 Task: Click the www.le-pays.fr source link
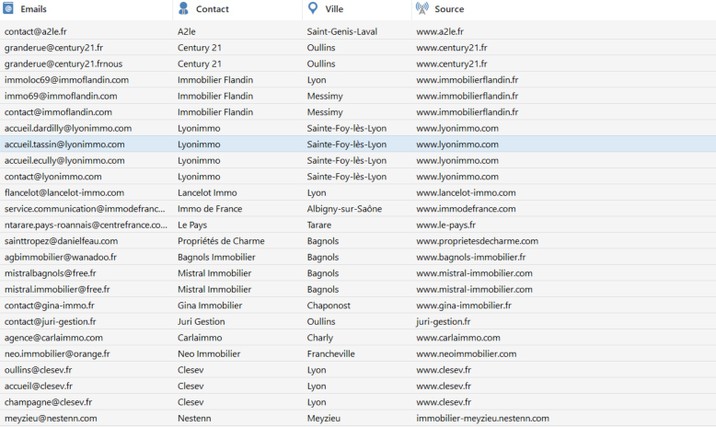446,225
